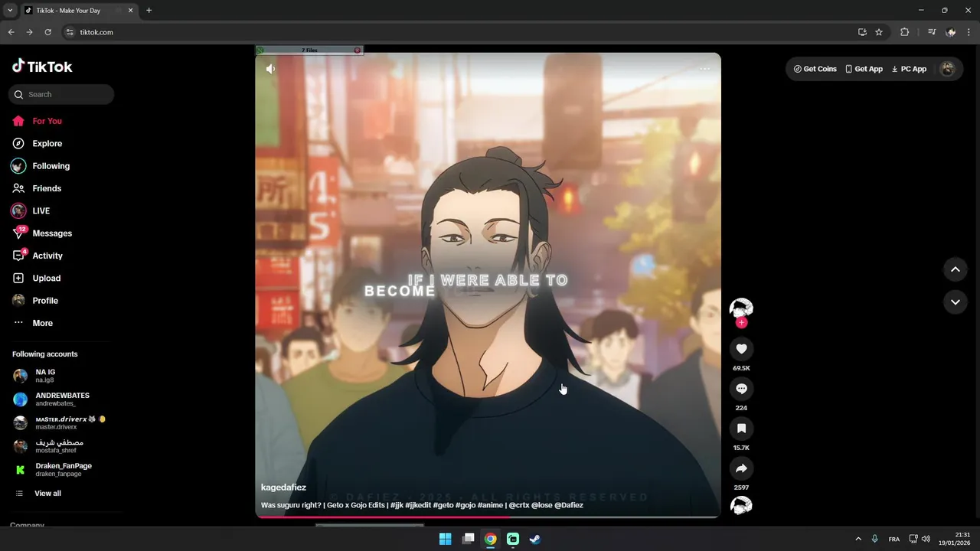Open the spinning music disc sound
This screenshot has height=551, width=980.
[x=741, y=506]
